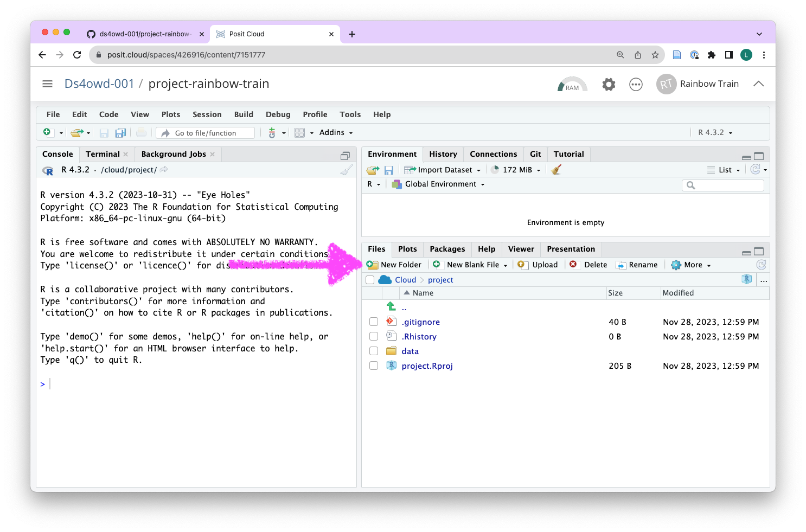806x532 pixels.
Task: Select the project.Rproj checkbox
Action: 374,366
